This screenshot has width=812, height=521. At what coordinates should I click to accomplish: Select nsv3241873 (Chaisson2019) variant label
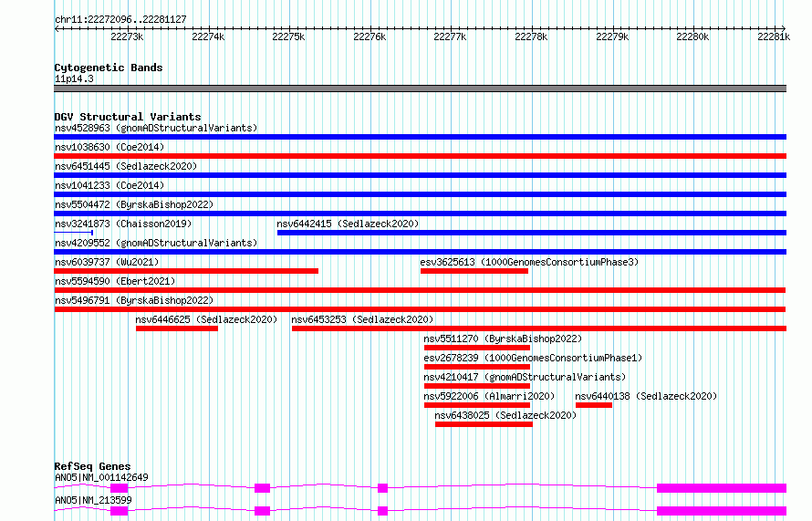pyautogui.click(x=123, y=224)
